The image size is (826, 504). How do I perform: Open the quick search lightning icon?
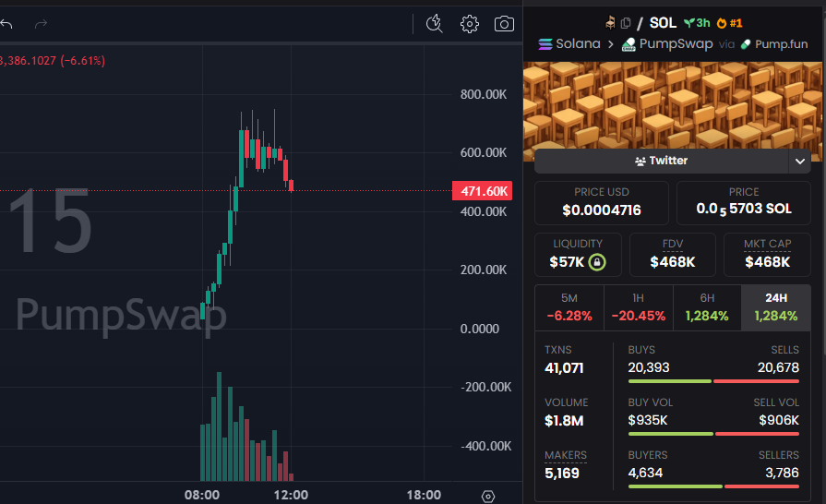point(435,24)
